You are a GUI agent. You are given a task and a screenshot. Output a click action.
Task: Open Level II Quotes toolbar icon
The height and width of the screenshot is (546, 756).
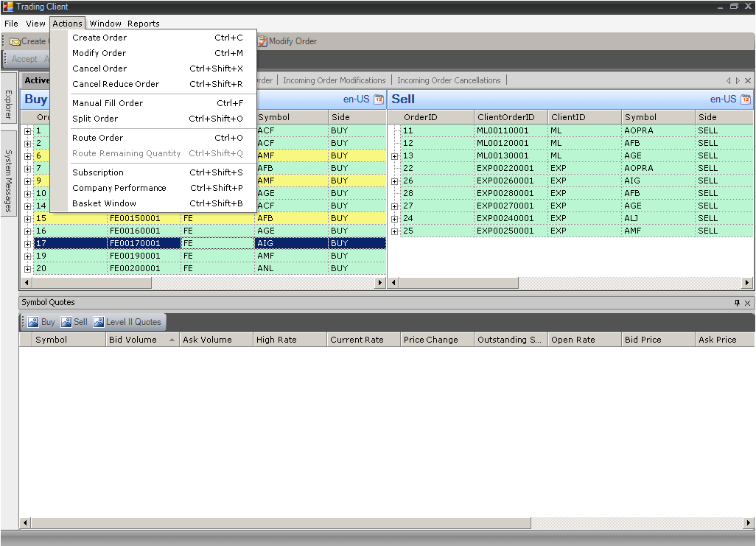tap(99, 322)
